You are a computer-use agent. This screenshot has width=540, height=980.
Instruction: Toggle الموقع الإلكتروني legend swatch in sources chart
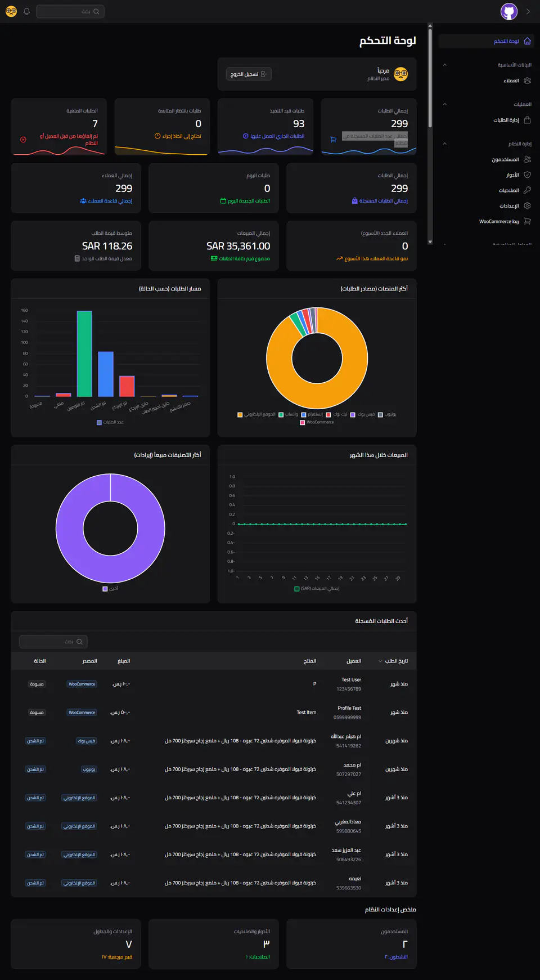pos(240,415)
